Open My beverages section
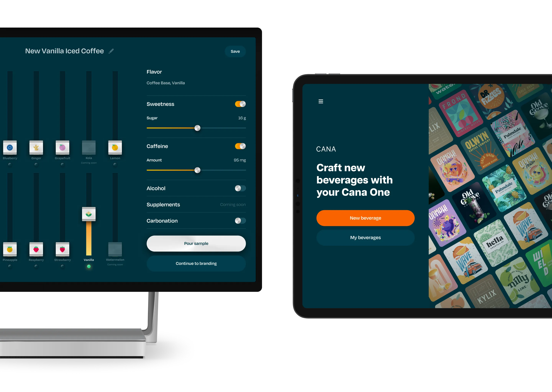This screenshot has width=552, height=392. pyautogui.click(x=365, y=237)
